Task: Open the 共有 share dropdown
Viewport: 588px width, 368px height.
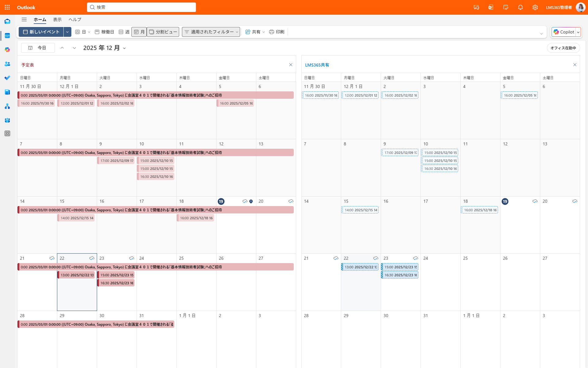Action: click(x=255, y=32)
